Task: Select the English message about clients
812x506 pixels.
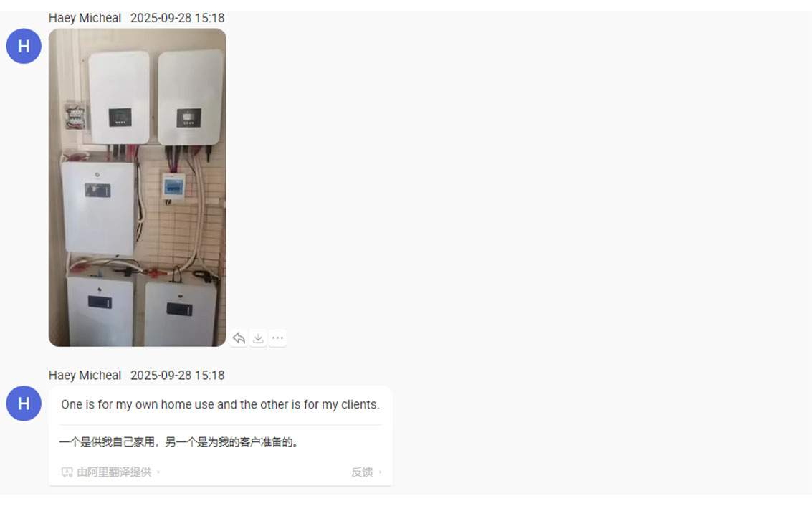Action: pyautogui.click(x=220, y=404)
